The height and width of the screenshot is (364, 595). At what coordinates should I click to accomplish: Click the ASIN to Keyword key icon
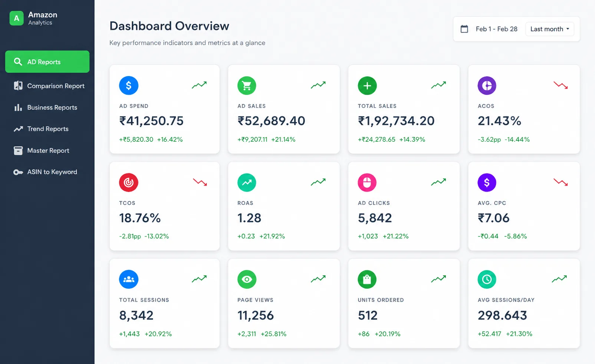[18, 172]
